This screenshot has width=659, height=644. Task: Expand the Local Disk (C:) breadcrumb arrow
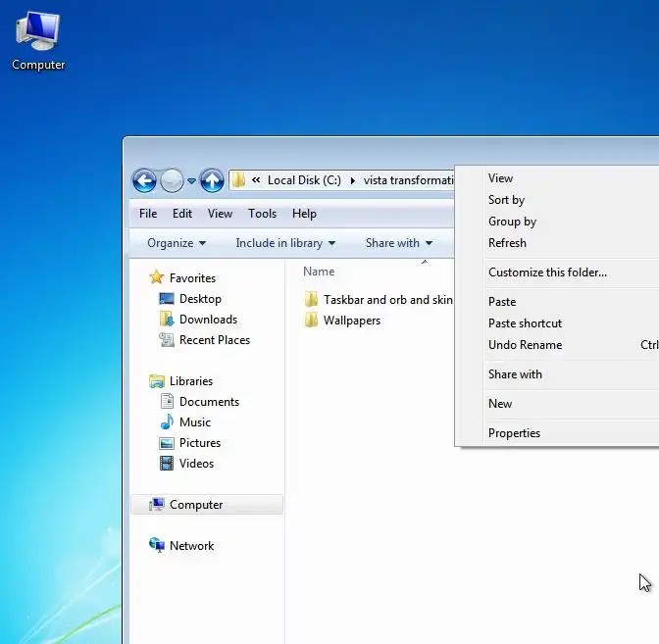[353, 180]
